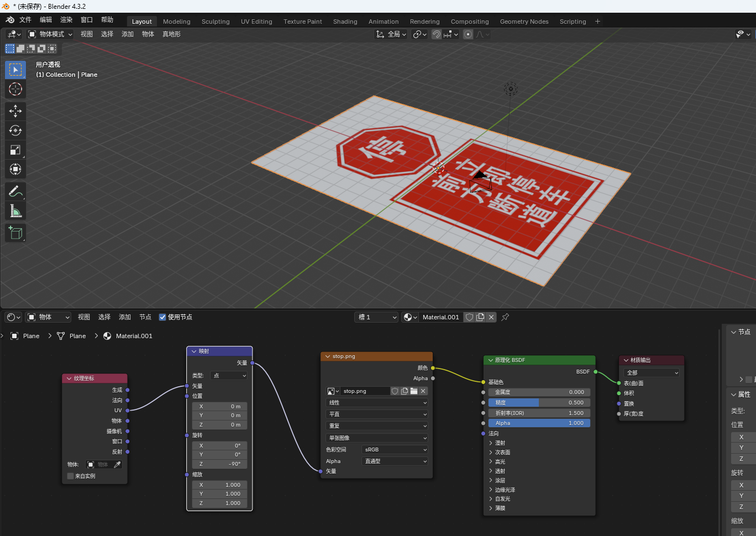
Task: Activate the Rotate tool
Action: [x=15, y=130]
